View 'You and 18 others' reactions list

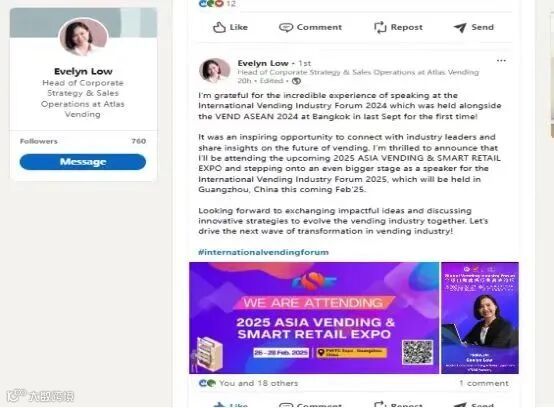pyautogui.click(x=259, y=383)
